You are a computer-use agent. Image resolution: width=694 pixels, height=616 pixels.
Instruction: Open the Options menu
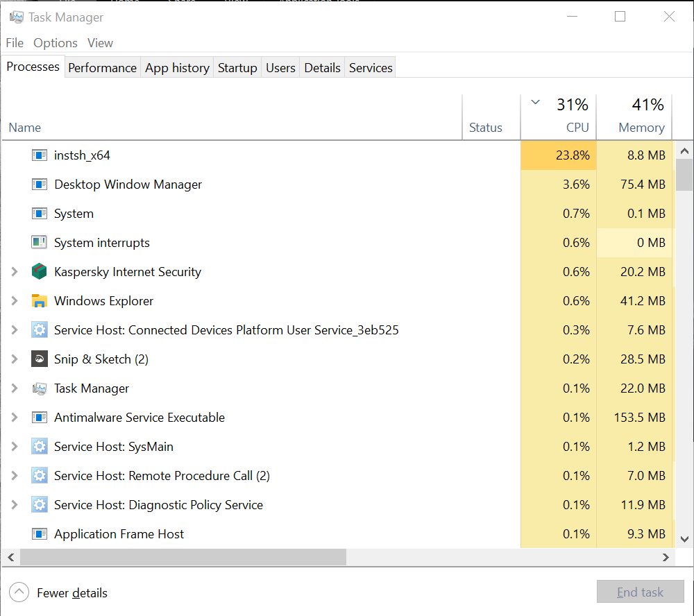point(56,43)
